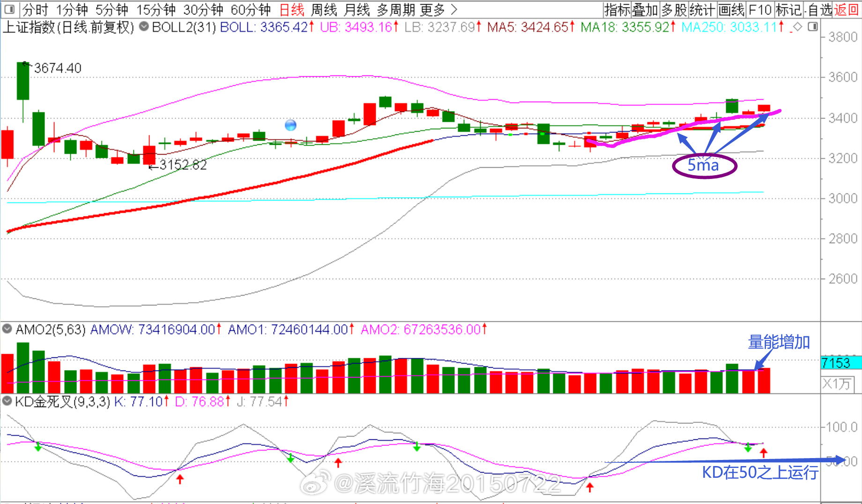Viewport: 862px width, 504px height.
Task: Click the 3674.40 high price label
Action: pos(58,68)
